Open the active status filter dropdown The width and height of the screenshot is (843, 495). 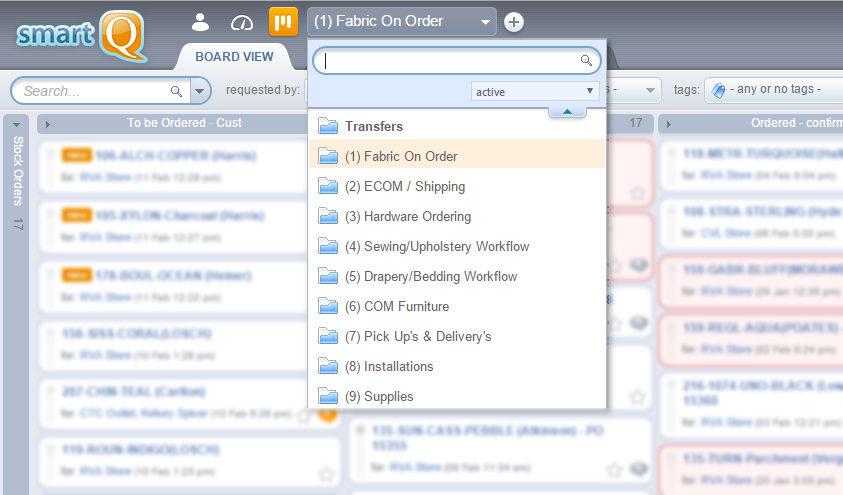tap(535, 91)
